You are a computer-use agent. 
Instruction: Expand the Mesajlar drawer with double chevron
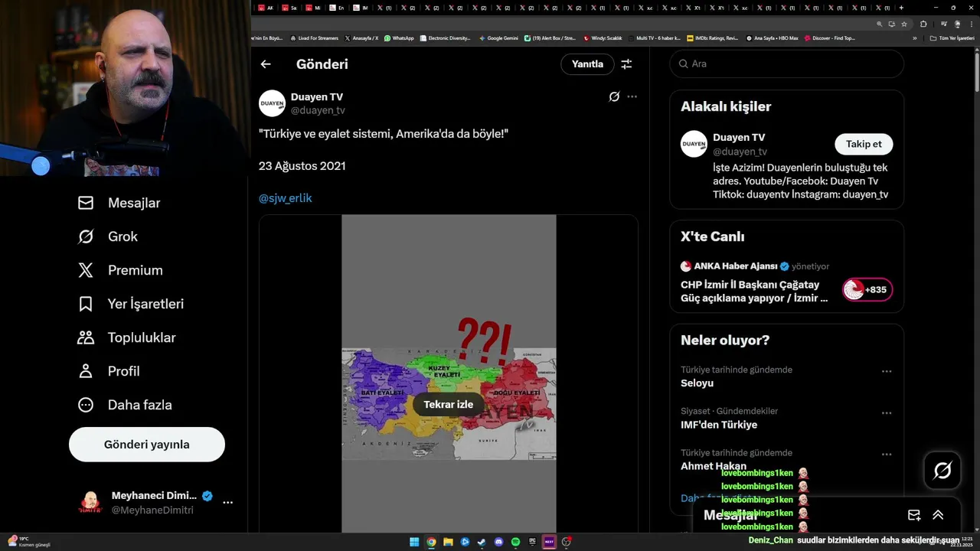tap(938, 515)
